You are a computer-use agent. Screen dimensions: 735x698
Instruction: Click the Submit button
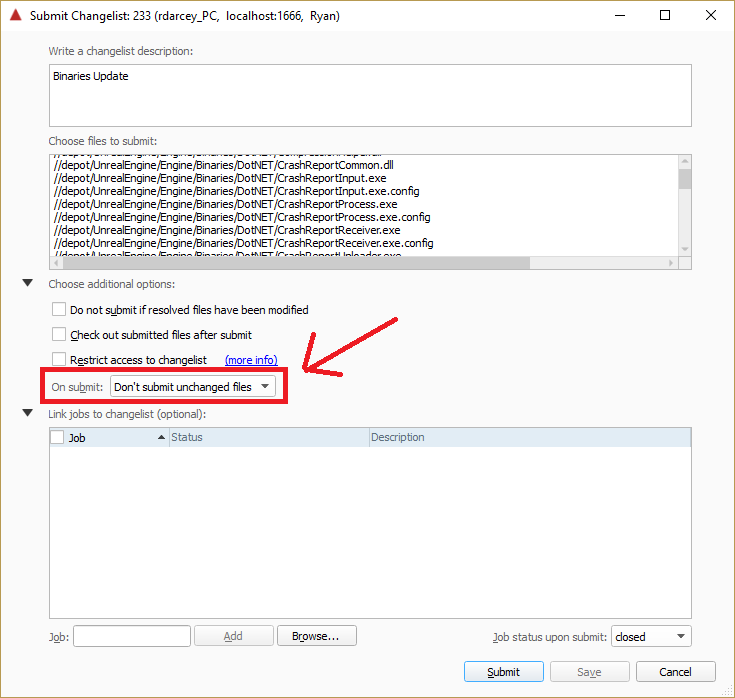(x=503, y=672)
